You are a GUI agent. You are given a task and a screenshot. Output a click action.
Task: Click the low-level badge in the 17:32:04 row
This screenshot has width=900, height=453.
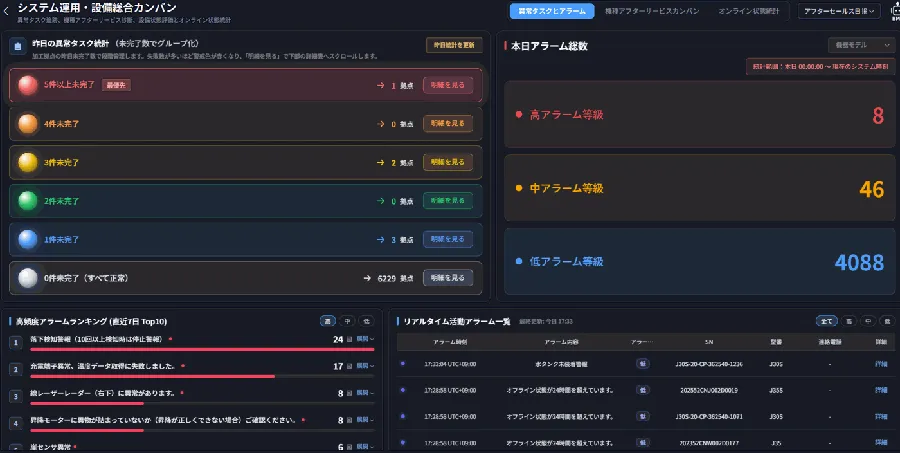click(x=643, y=364)
